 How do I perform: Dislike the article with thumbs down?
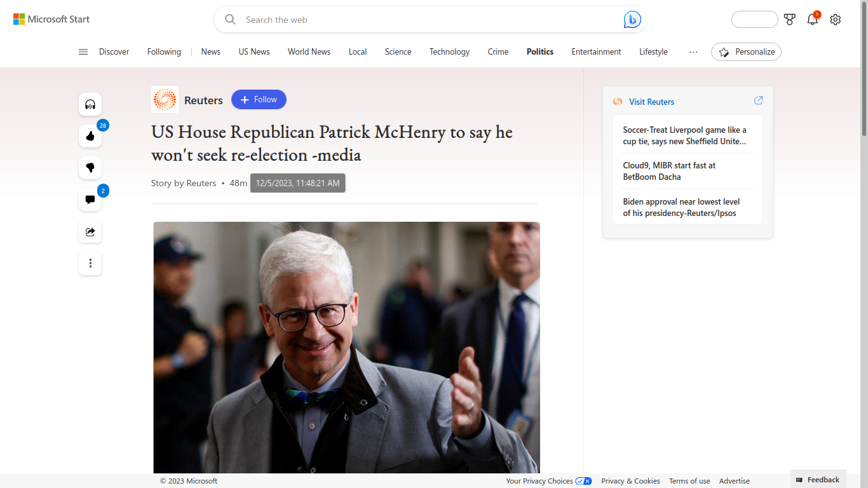pos(90,168)
